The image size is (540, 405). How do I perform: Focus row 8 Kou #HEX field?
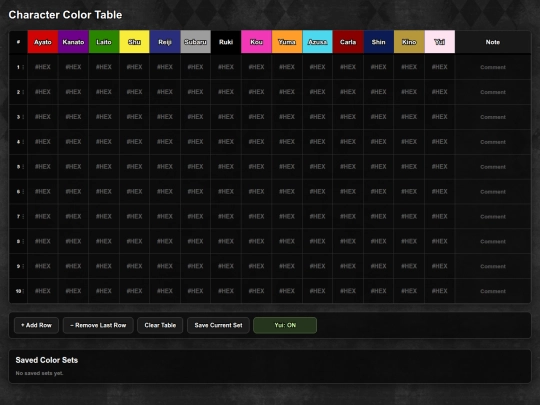256,241
